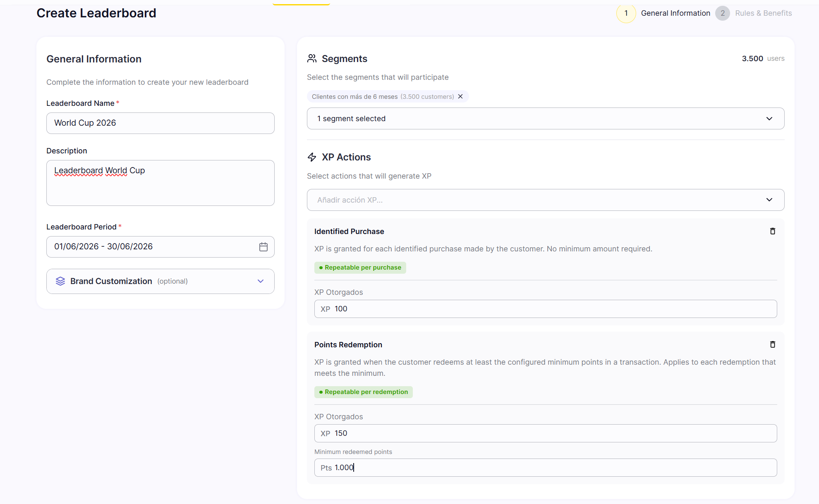Click the Repeatable per purchase badge
Viewport: 819px width, 504px height.
[x=360, y=268]
